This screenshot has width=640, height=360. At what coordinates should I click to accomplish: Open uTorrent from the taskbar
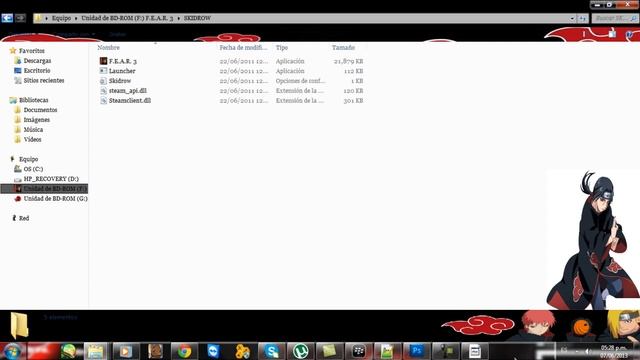pyautogui.click(x=300, y=351)
